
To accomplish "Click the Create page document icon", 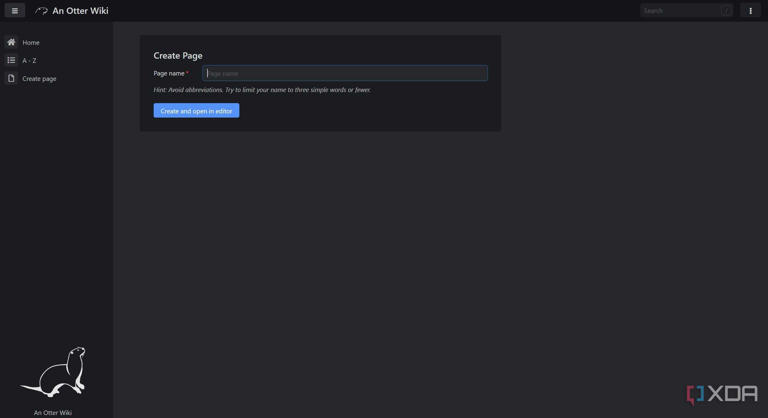I will tap(11, 78).
